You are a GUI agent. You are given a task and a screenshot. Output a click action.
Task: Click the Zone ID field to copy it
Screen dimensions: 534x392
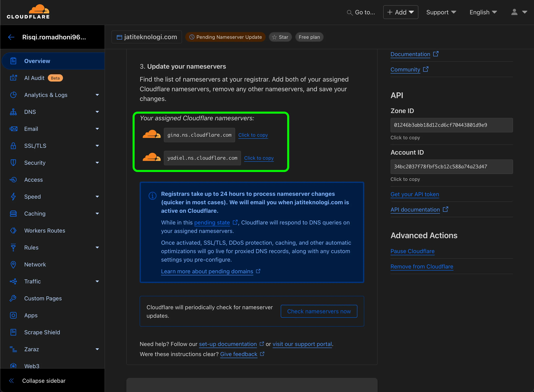tap(451, 125)
